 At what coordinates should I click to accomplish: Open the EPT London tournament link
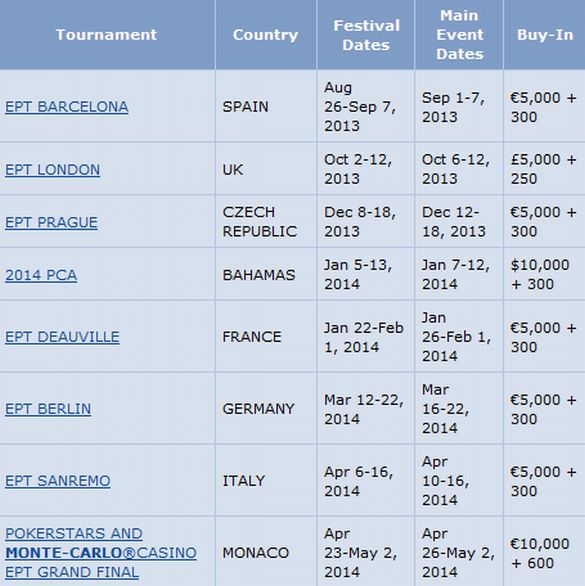click(52, 170)
